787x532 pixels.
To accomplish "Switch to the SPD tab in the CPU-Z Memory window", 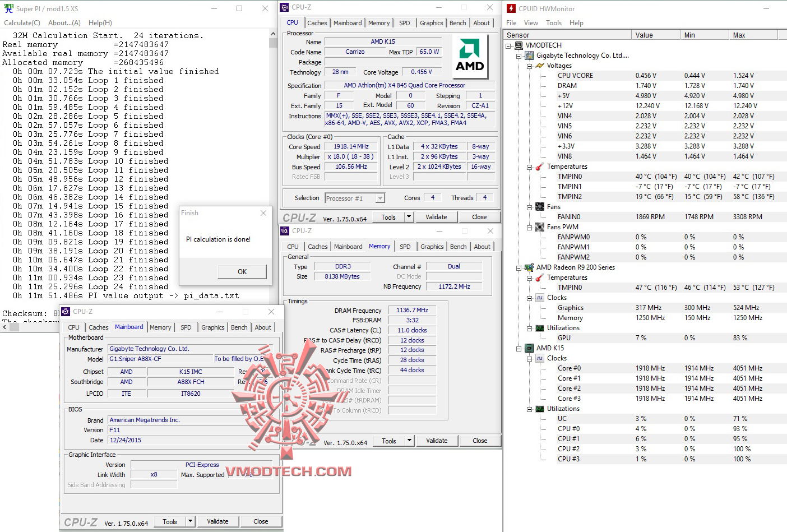I will 405,247.
